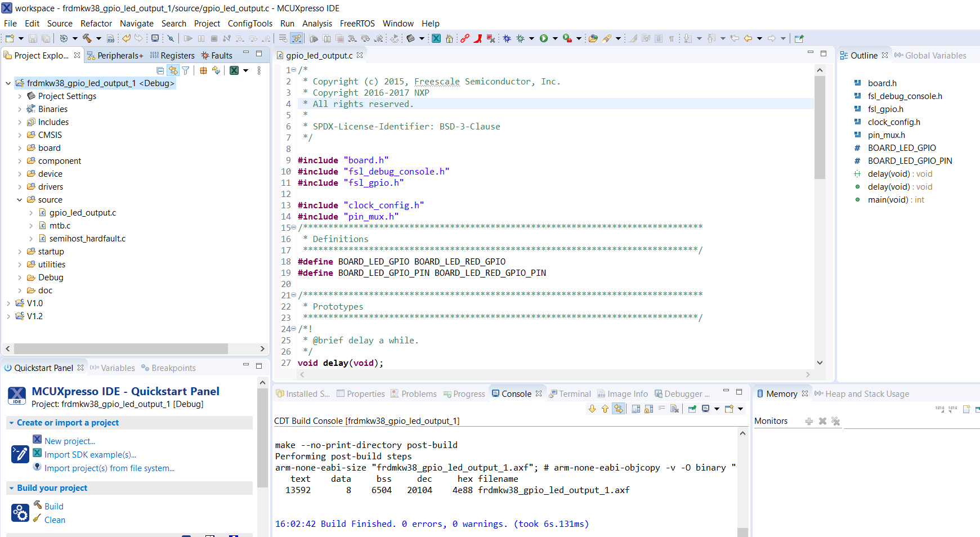980x537 pixels.
Task: Click the Clean link in Quickstart Panel
Action: (x=55, y=520)
